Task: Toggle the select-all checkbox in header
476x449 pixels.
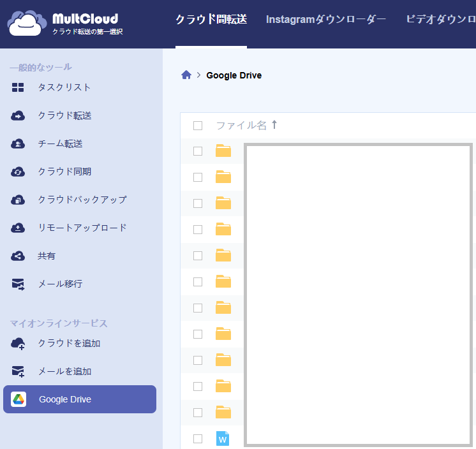Action: point(198,126)
